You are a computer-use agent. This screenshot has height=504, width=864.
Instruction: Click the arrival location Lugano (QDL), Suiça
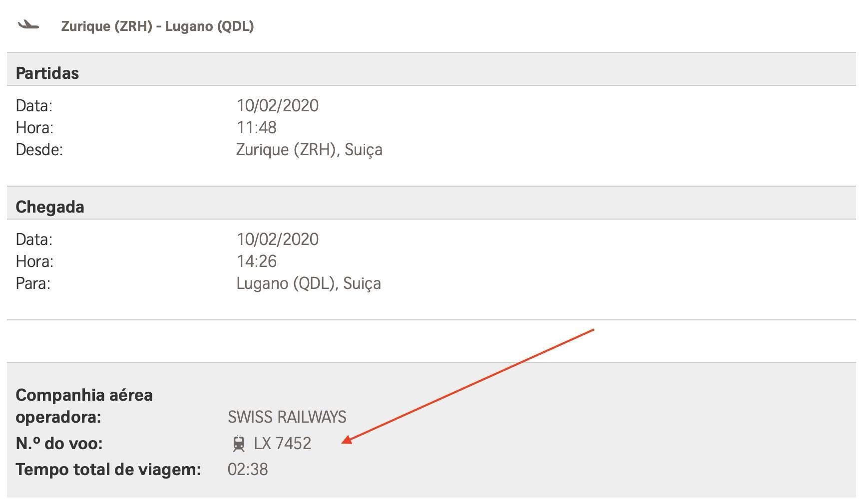coord(309,283)
